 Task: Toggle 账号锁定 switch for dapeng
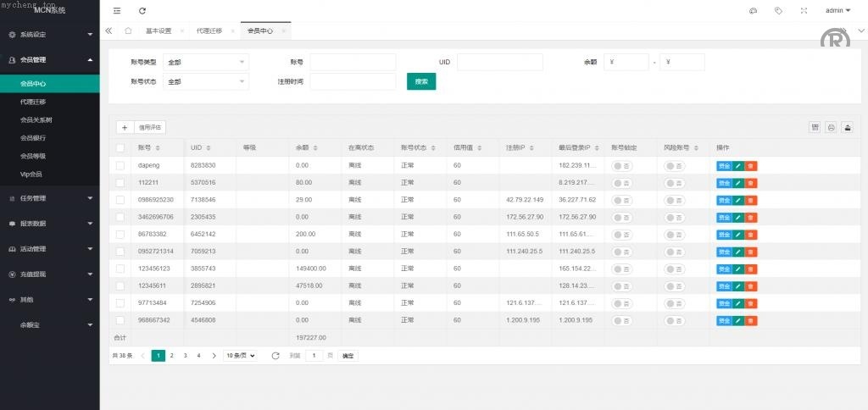pos(622,165)
